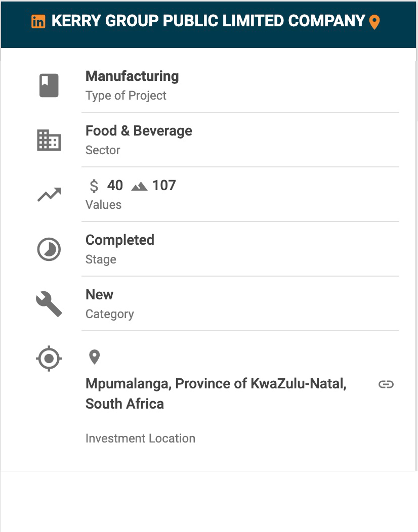418x532 pixels.
Task: Click the gray map pin above Mpumalanga
Action: (x=94, y=357)
